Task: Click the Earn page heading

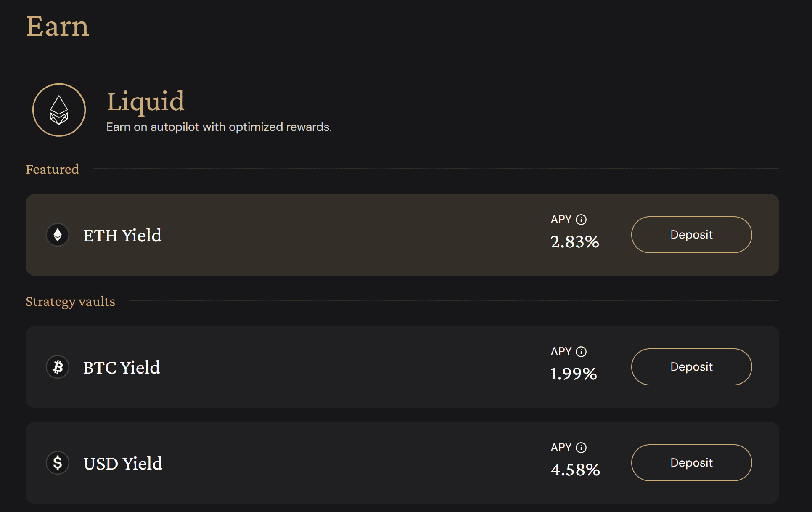Action: pos(58,27)
